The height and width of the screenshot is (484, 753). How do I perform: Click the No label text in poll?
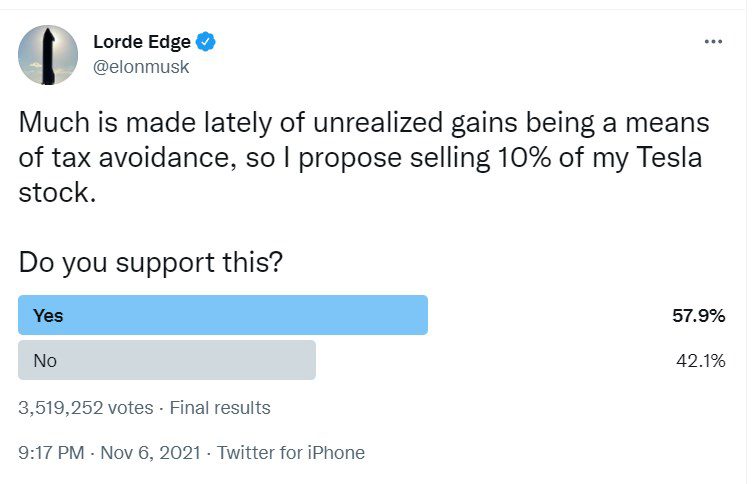click(x=45, y=361)
